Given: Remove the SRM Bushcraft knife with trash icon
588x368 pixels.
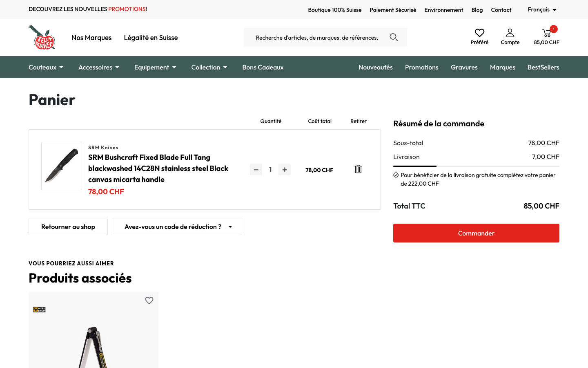Looking at the screenshot, I should 358,169.
